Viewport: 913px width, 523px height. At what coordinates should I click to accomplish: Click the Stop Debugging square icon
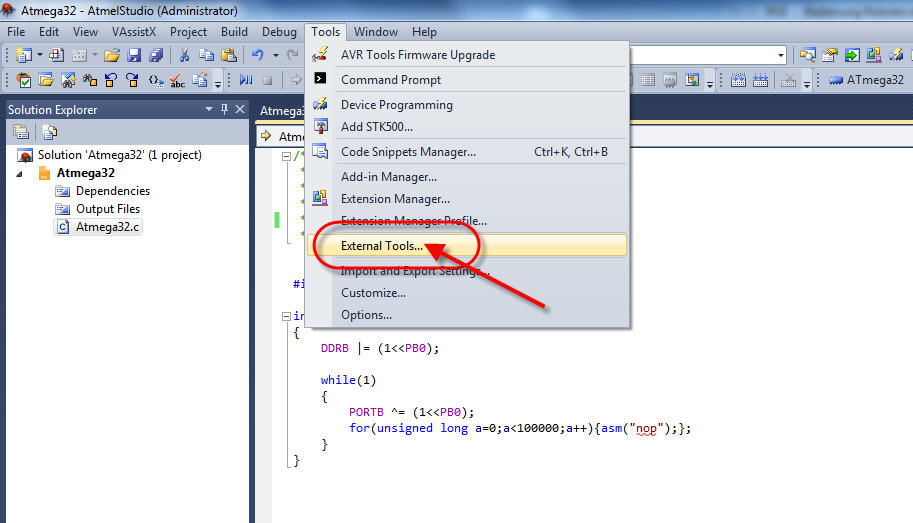click(268, 80)
